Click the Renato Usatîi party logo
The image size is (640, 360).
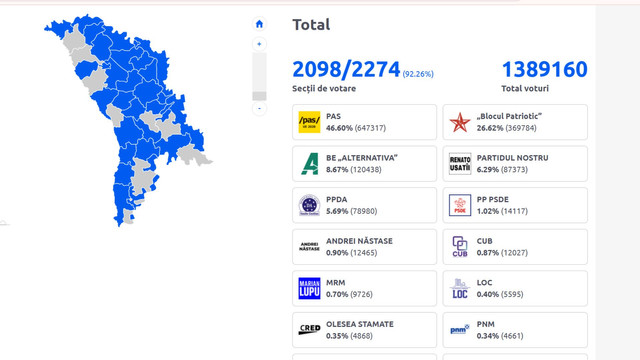[x=460, y=164]
